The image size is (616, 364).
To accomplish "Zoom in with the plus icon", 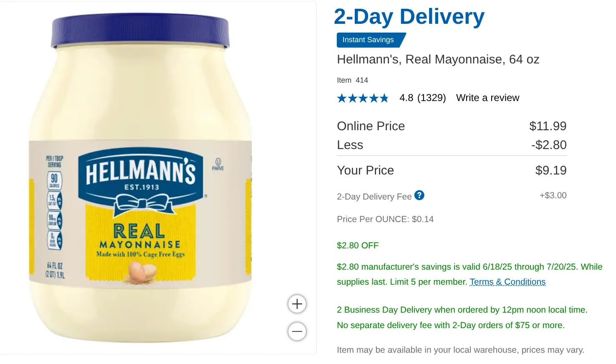I will 297,304.
